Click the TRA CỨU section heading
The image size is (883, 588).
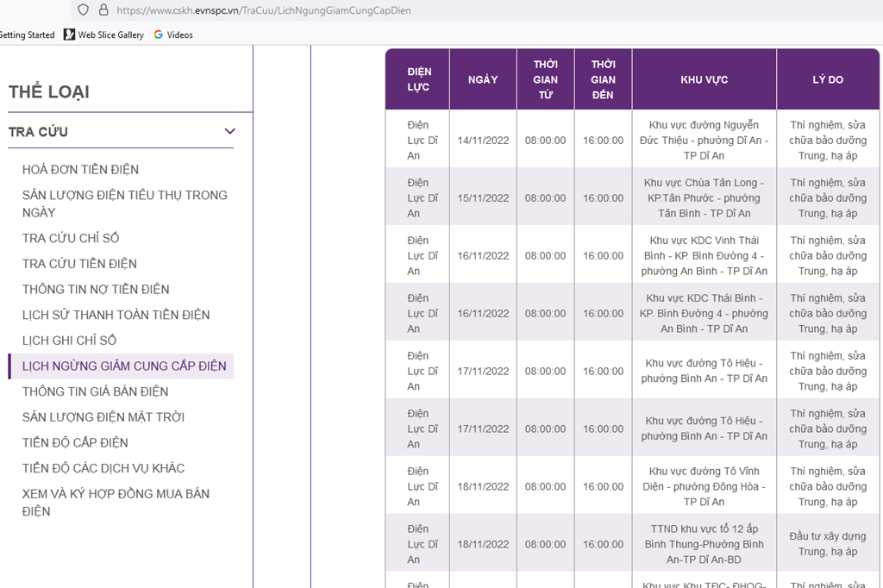[38, 132]
